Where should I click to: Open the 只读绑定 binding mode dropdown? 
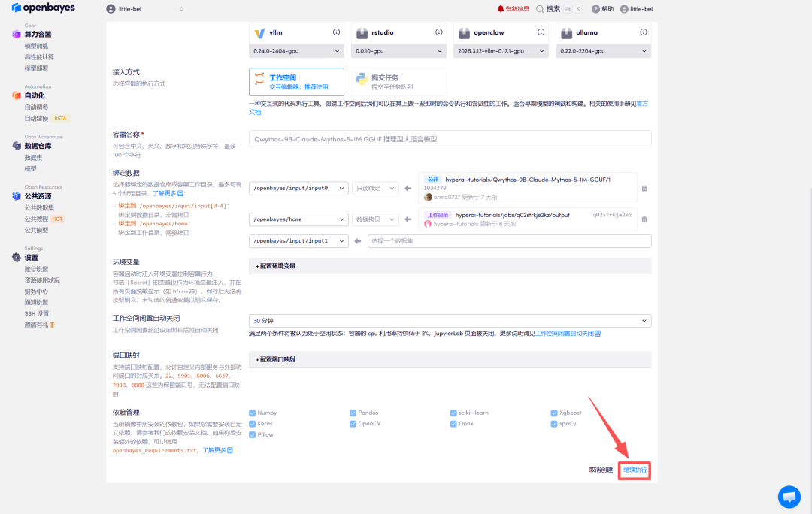coord(375,189)
